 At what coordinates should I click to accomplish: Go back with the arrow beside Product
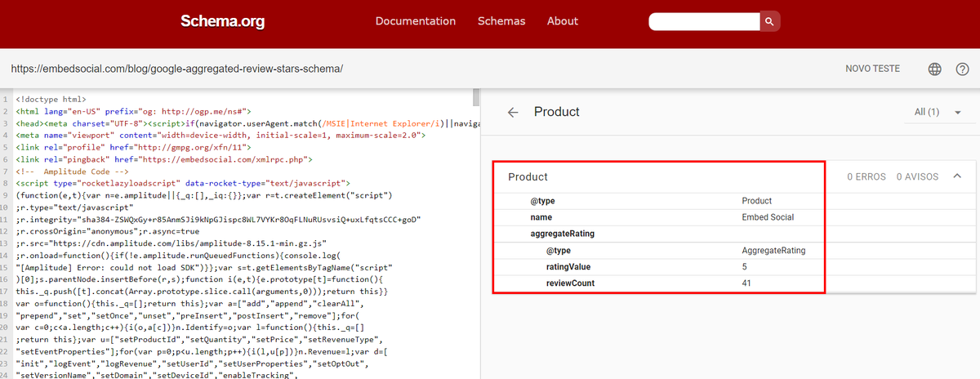coord(513,112)
